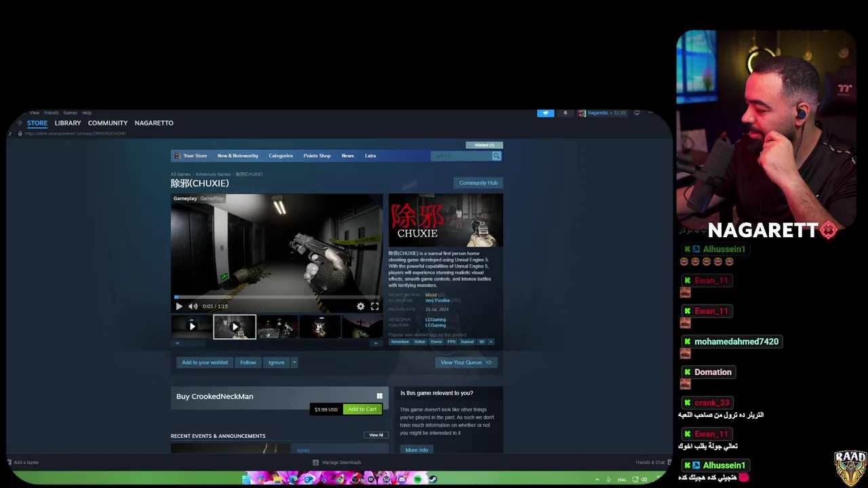This screenshot has width=868, height=488.
Task: Open the STORE tab
Action: click(37, 123)
